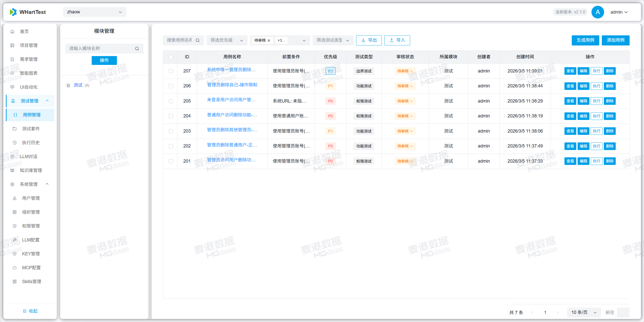Check the checkbox for test case 201

point(170,161)
